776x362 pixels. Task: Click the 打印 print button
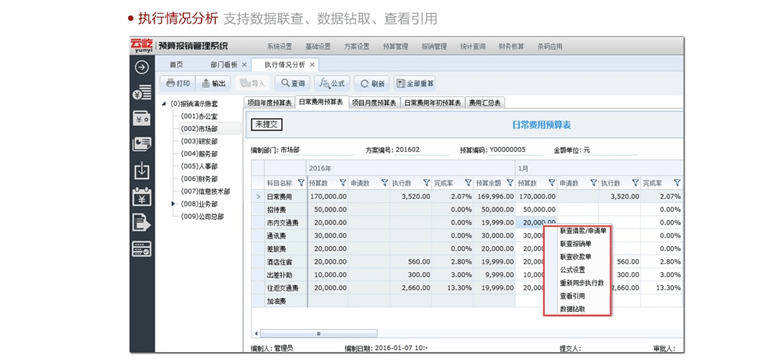pyautogui.click(x=178, y=83)
